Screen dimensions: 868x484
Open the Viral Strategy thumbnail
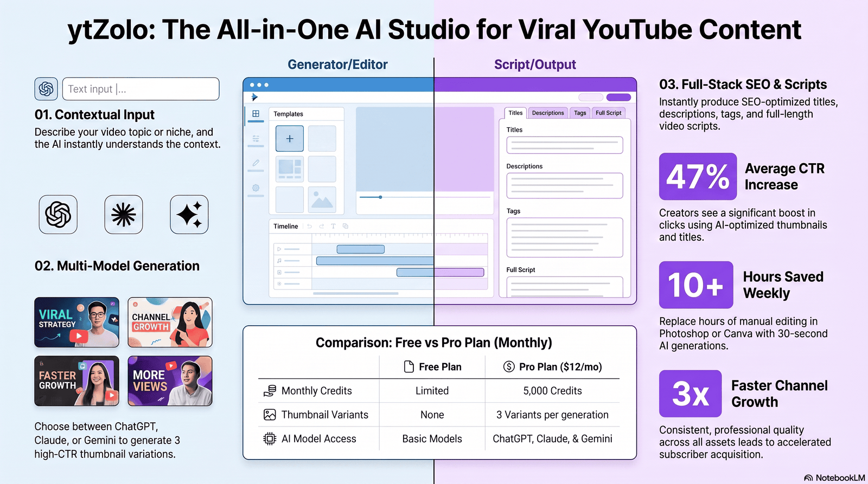tap(76, 322)
